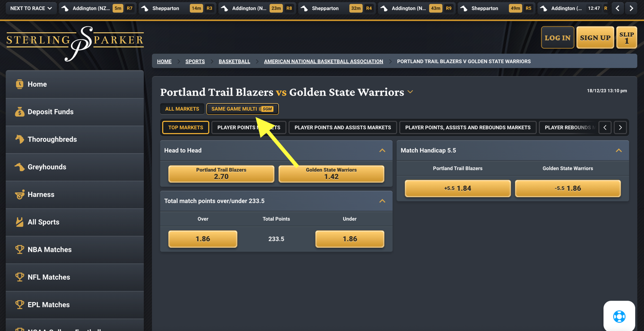Click the 233.5 Total Points value
Viewport: 644px width, 331px height.
(x=276, y=239)
